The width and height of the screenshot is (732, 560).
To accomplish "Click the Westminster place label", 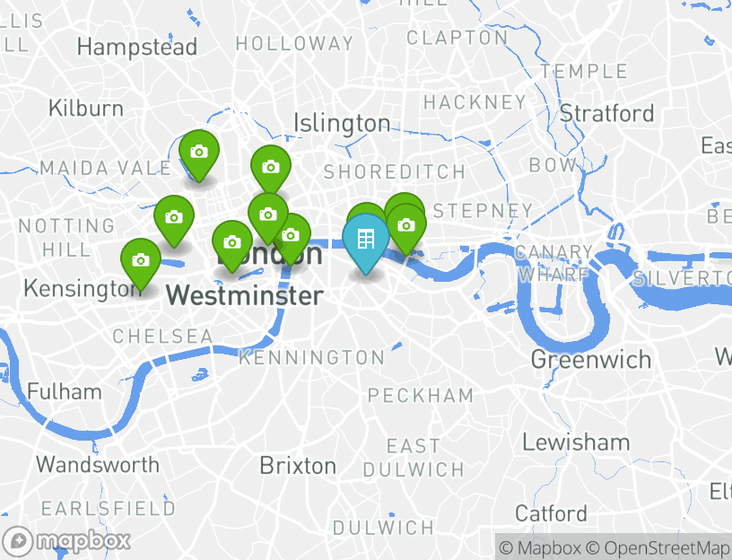I will pyautogui.click(x=245, y=295).
